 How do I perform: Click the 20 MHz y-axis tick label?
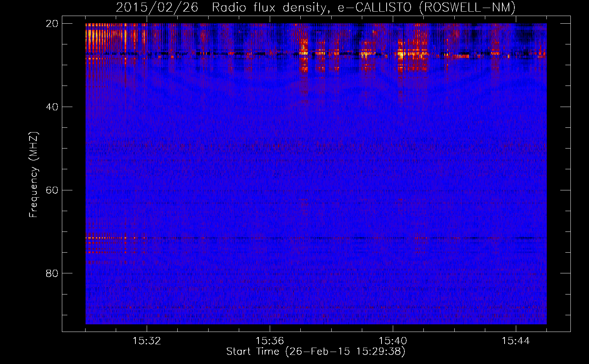pos(52,24)
